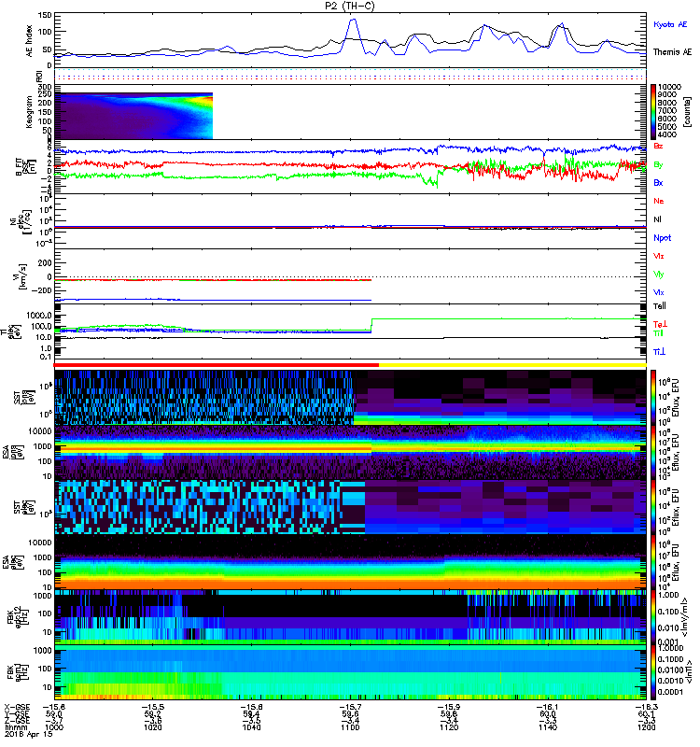Select the green Viy velocity legend label
Viewport: 700px width, 747px height.
point(658,275)
